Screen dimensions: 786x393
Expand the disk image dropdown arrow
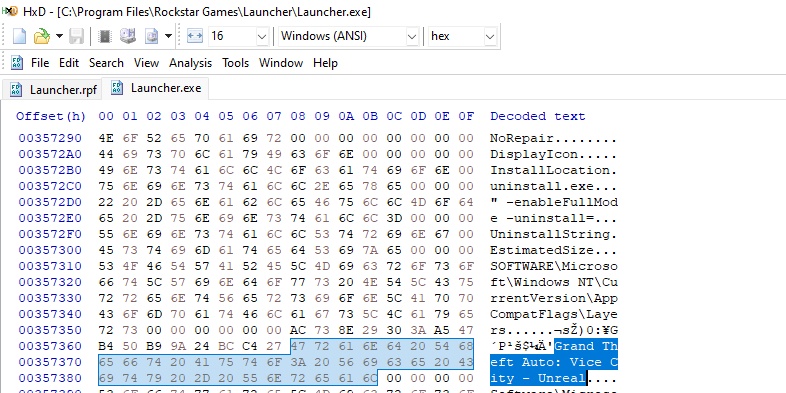pos(168,36)
